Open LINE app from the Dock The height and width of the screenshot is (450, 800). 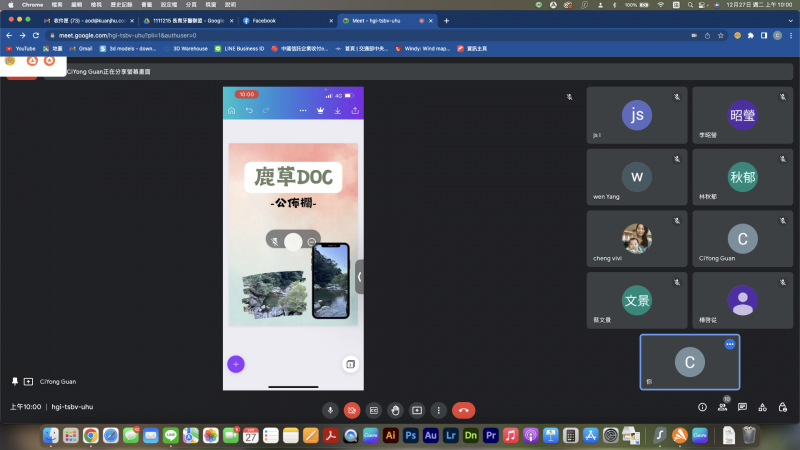click(x=171, y=435)
